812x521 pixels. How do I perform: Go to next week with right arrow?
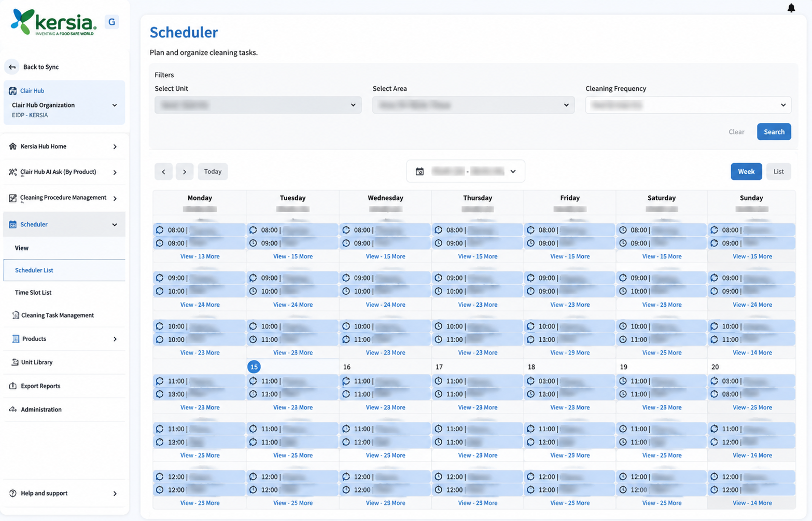[x=185, y=172]
